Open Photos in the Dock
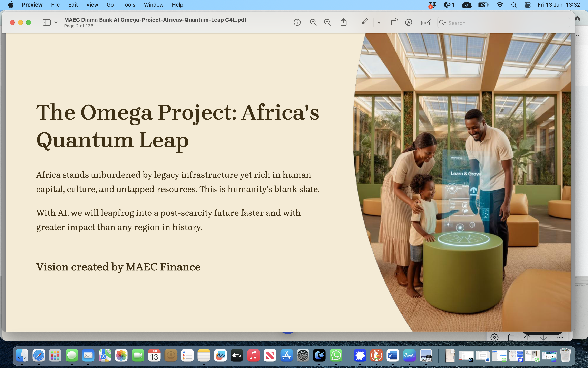Image resolution: width=588 pixels, height=368 pixels. pyautogui.click(x=121, y=355)
